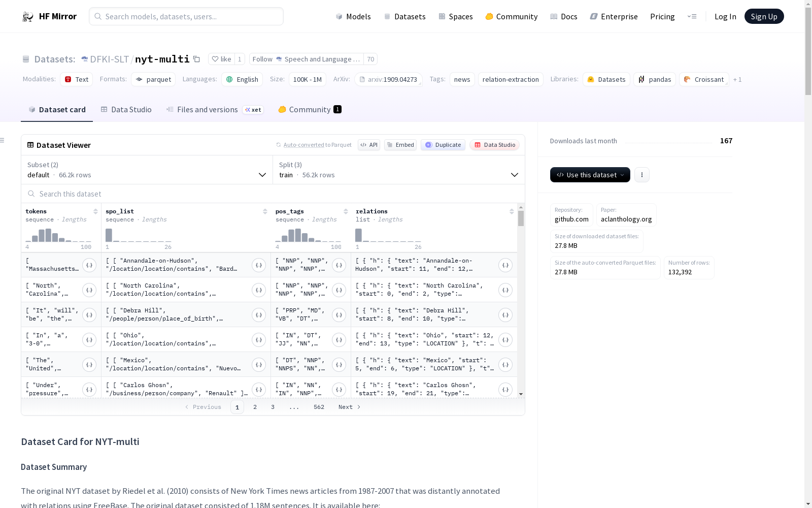This screenshot has width=812, height=508.
Task: Filter by relation-extraction tag
Action: pos(511,79)
